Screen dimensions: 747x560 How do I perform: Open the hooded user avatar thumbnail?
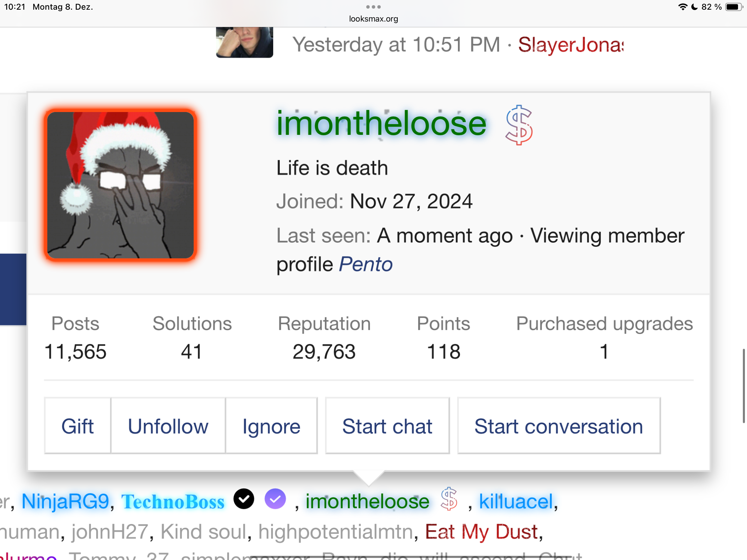point(245,42)
